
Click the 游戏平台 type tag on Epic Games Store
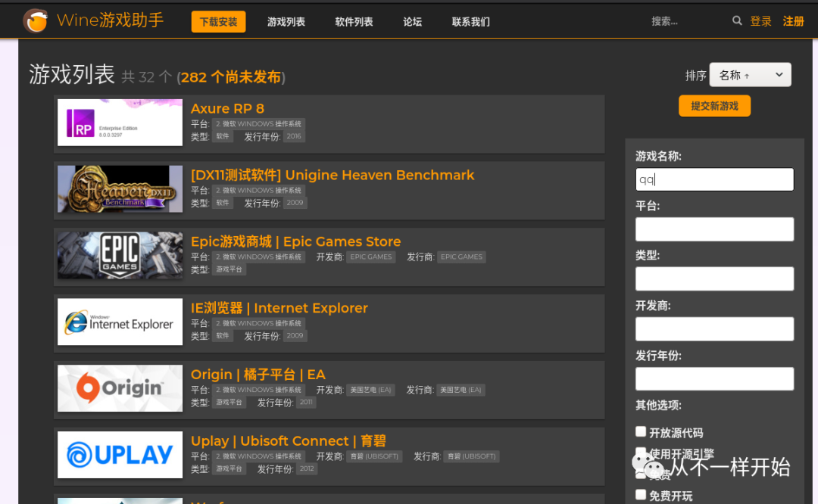tap(229, 269)
